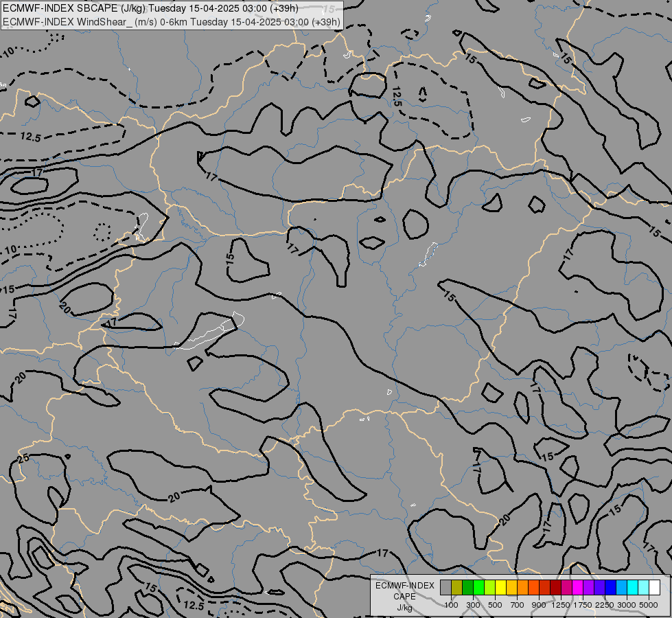
Task: Click the legend value 100
Action: click(451, 605)
